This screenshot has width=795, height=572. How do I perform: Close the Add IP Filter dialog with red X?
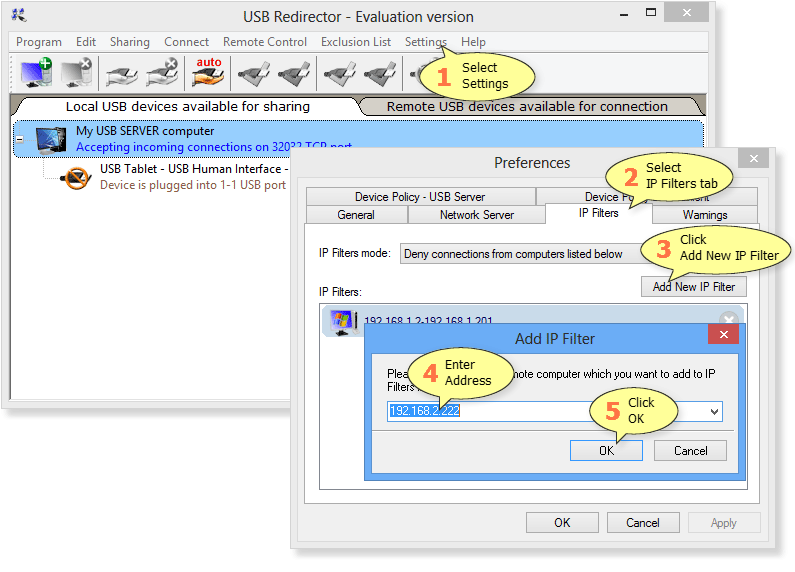tap(724, 335)
